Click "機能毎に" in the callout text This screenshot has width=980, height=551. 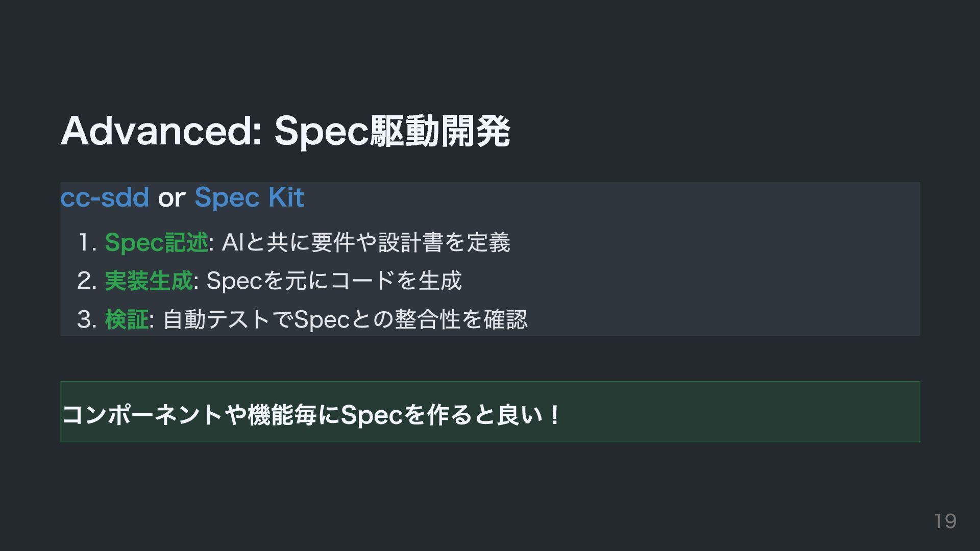click(293, 415)
